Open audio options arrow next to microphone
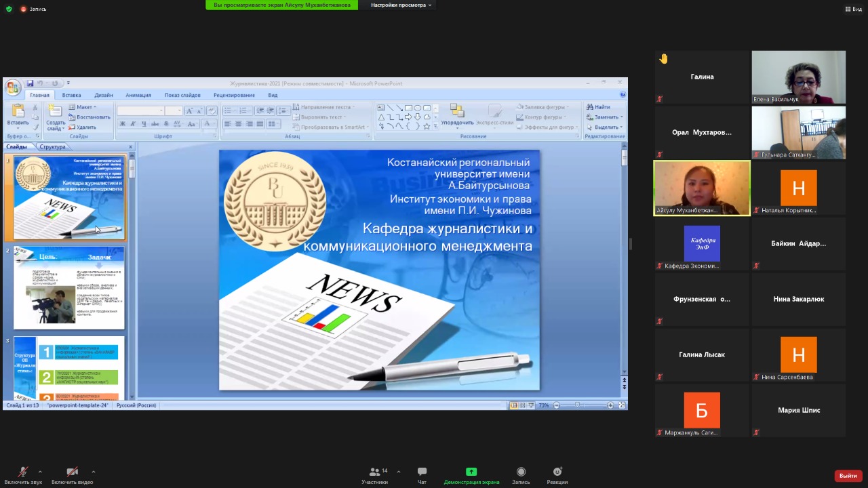 [40, 472]
